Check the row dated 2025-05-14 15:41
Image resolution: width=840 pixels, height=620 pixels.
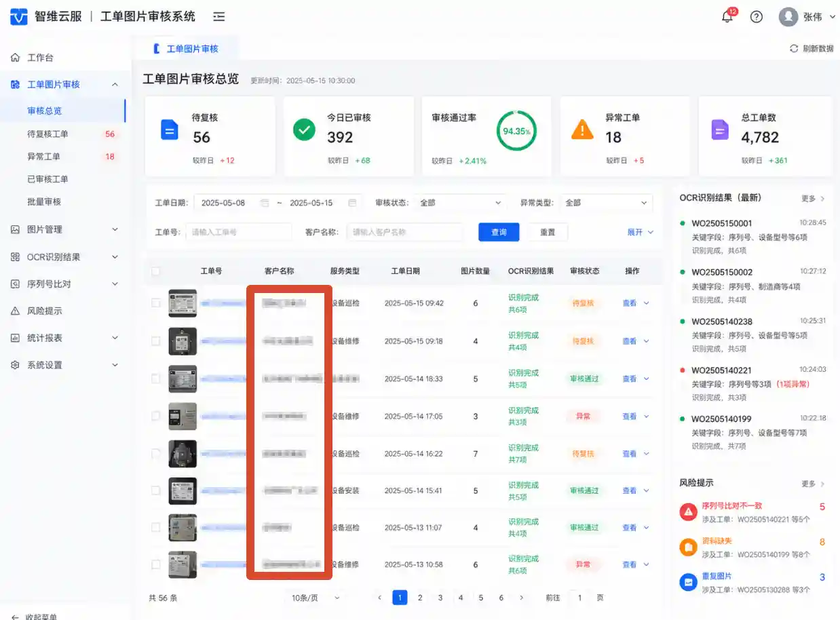(156, 490)
